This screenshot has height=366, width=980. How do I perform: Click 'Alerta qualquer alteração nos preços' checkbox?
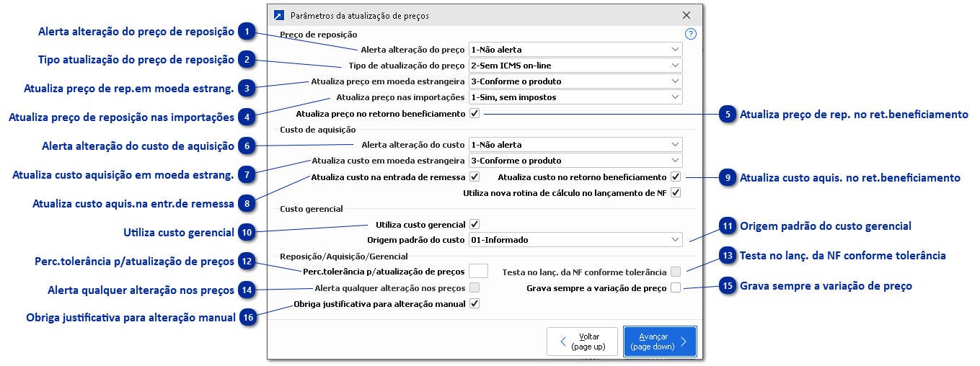[x=474, y=288]
